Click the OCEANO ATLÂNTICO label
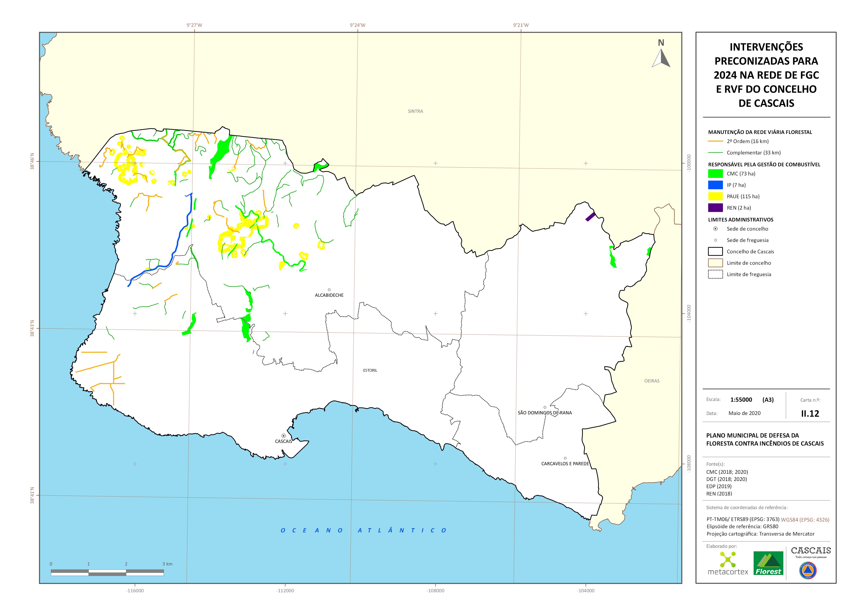868x614 pixels. point(364,530)
